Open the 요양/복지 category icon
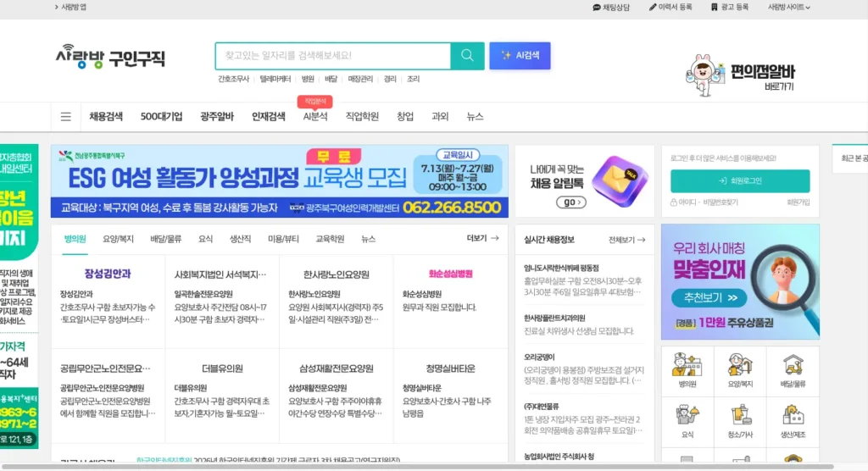 (x=740, y=371)
